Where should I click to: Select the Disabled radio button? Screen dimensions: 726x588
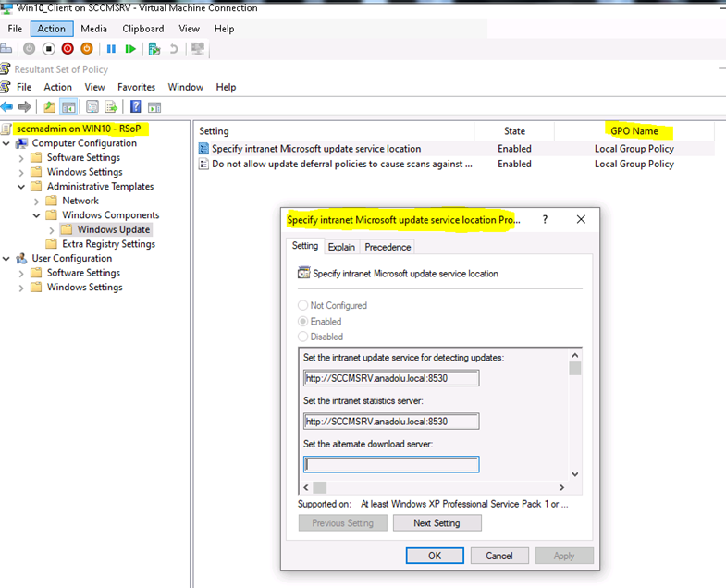click(302, 337)
